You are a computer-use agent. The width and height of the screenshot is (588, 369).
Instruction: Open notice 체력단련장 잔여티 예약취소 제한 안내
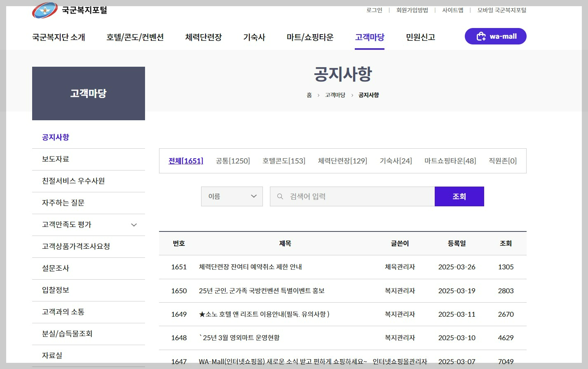point(251,267)
